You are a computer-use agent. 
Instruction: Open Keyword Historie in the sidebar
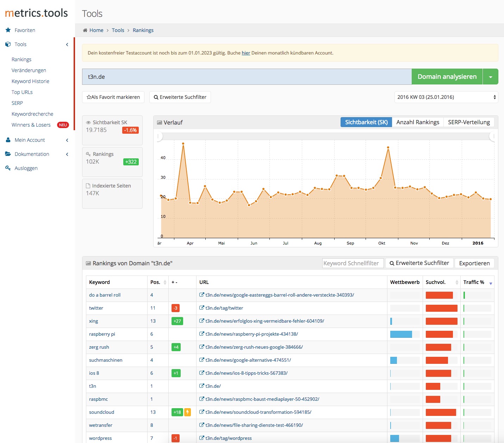coord(30,81)
